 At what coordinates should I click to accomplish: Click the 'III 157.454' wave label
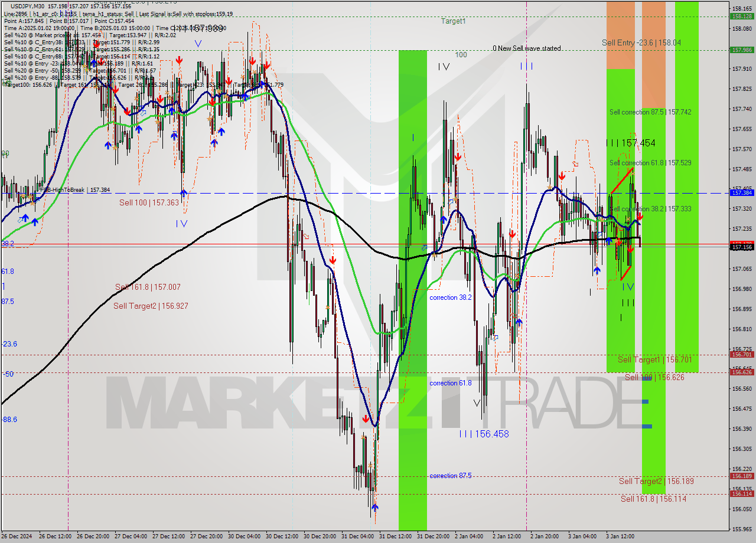[x=631, y=143]
